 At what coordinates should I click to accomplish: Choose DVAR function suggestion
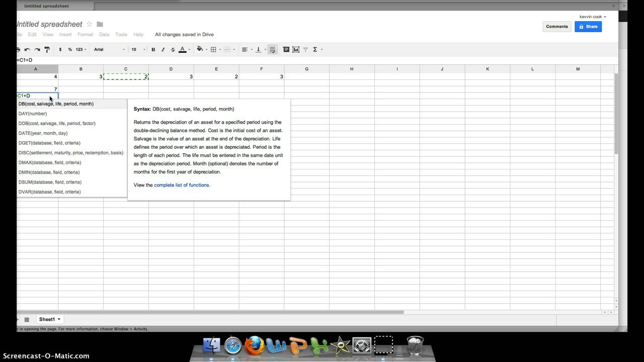tap(71, 192)
